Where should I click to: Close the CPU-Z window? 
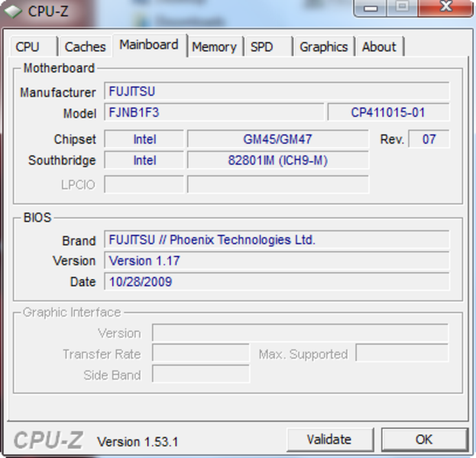tap(445, 8)
